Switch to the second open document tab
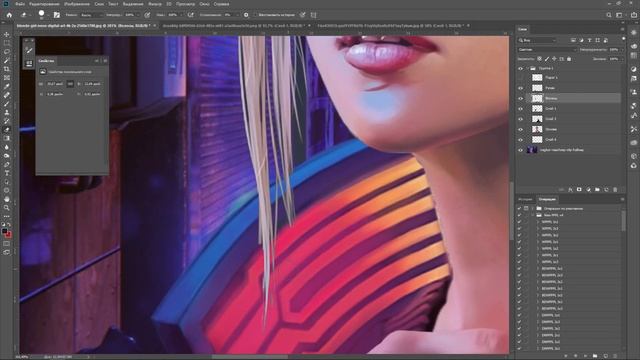The image size is (640, 360). click(x=233, y=25)
